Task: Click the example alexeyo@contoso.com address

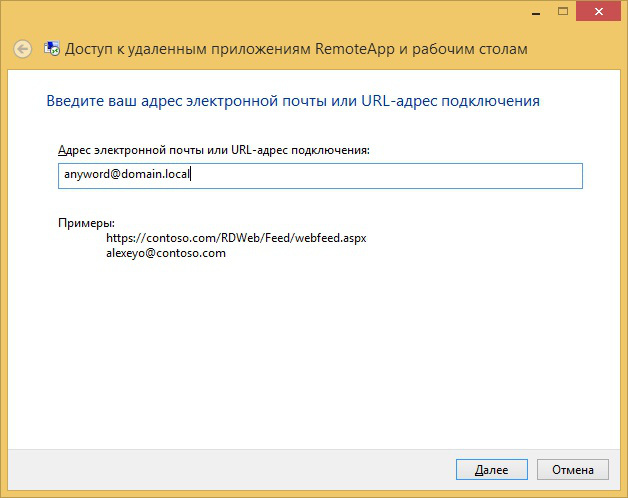Action: pyautogui.click(x=166, y=253)
